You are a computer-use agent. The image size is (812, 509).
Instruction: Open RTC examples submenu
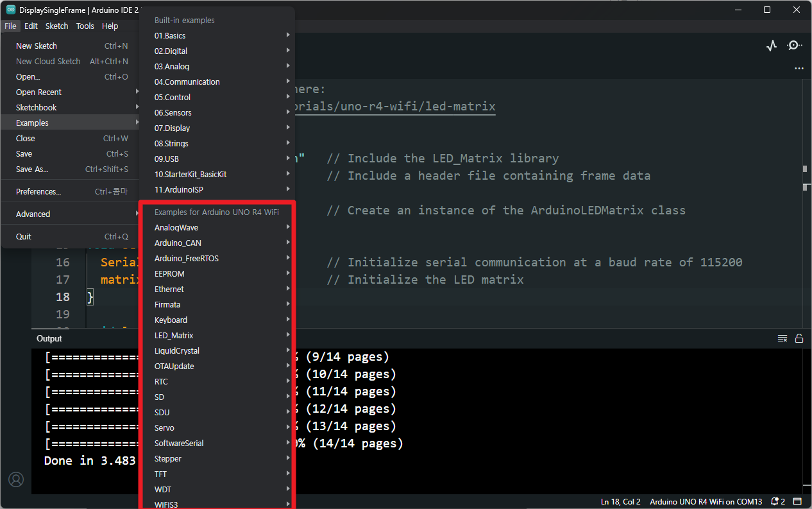point(217,382)
